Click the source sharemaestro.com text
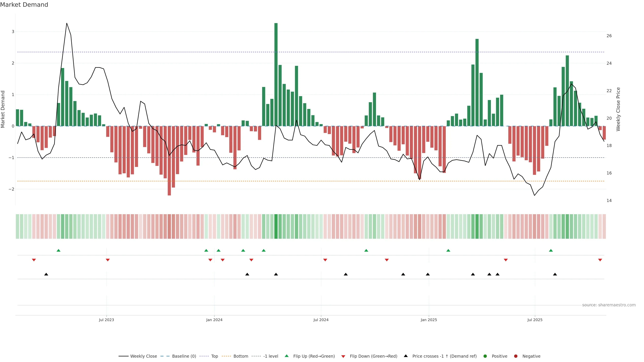 click(609, 305)
